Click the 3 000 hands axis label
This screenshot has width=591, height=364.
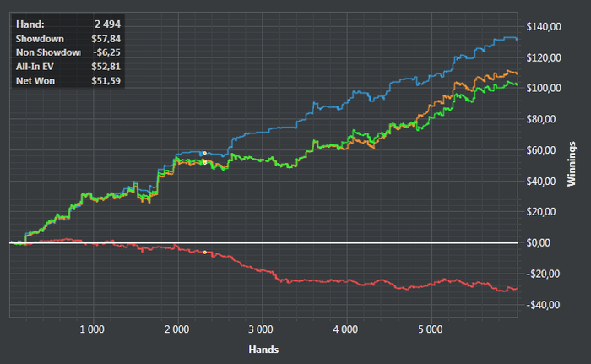(261, 329)
